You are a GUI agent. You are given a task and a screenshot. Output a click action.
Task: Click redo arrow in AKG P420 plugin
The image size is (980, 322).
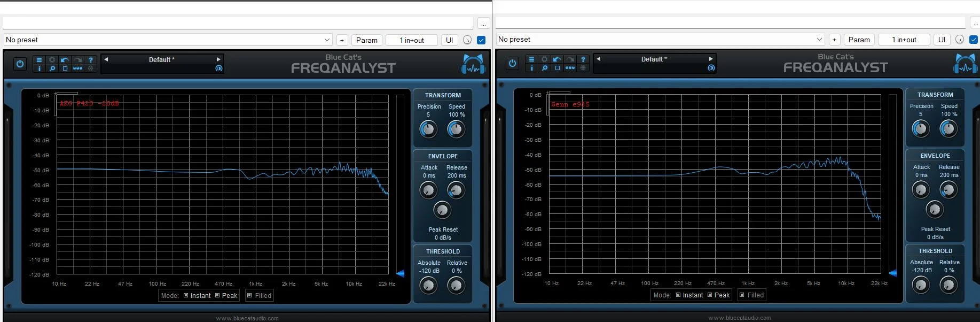(78, 60)
